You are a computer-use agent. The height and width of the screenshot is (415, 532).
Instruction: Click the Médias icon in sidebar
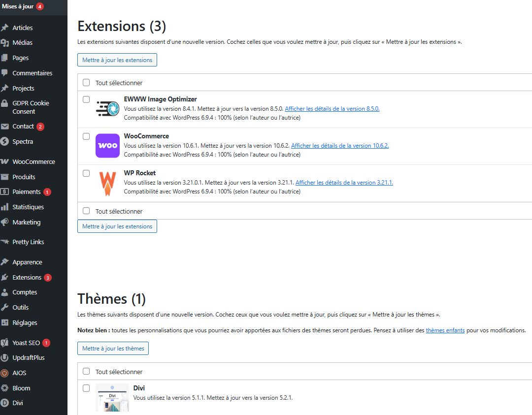(5, 43)
